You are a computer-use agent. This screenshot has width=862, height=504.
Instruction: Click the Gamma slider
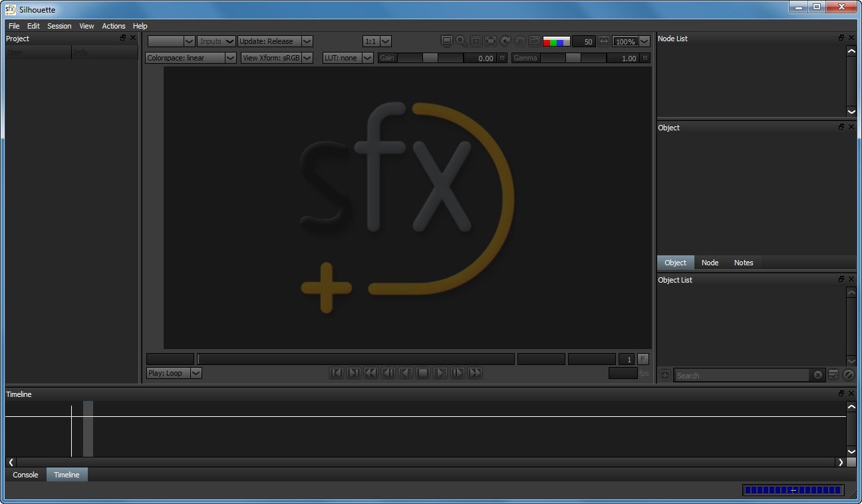click(x=573, y=58)
